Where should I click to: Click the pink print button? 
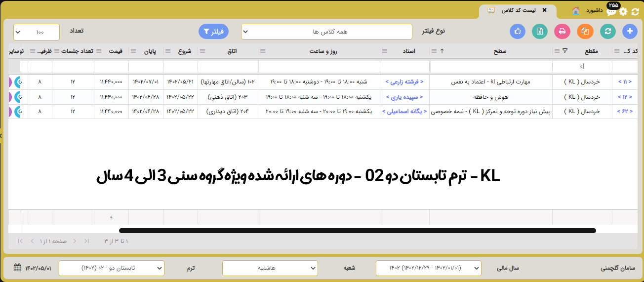(562, 31)
